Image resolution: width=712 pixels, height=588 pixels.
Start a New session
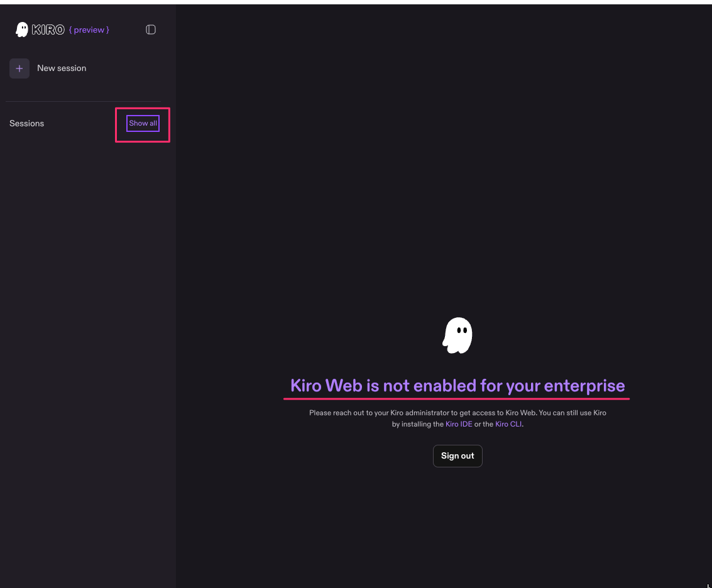(62, 68)
